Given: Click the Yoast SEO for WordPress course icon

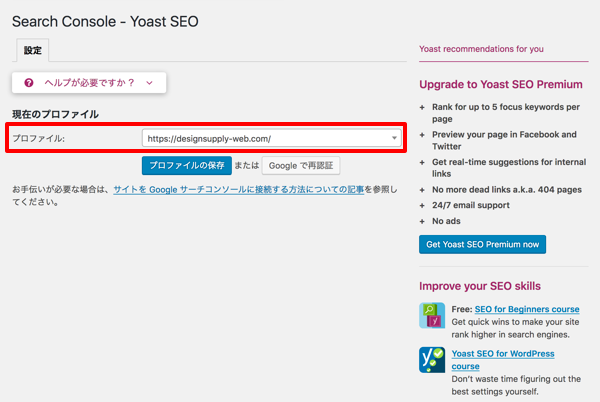Looking at the screenshot, I should [x=432, y=360].
